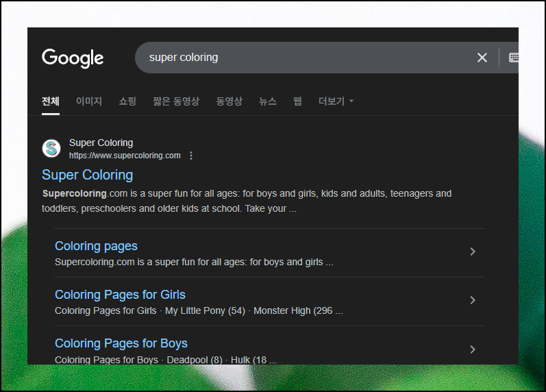Screen dimensions: 546x392
Task: Click the Google logo
Action: tap(73, 58)
